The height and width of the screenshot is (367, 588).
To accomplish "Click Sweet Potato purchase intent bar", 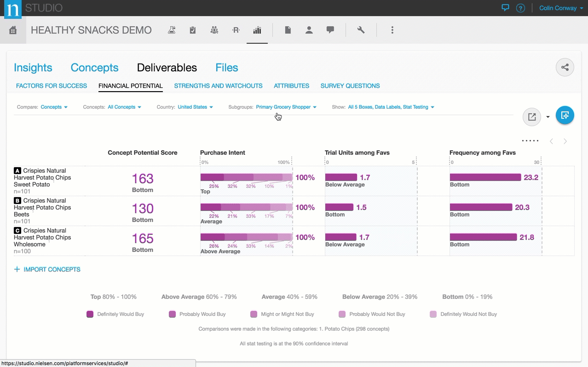I will tap(246, 177).
